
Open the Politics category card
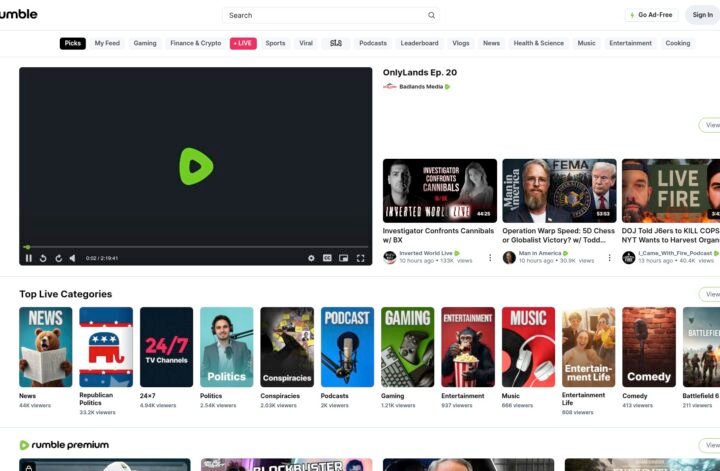pos(226,347)
